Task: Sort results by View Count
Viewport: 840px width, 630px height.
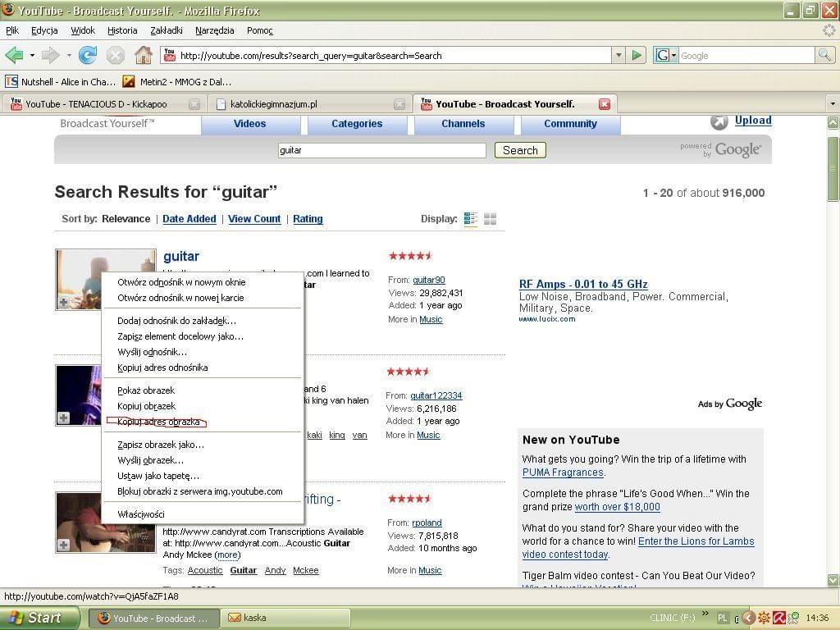Action: (254, 219)
